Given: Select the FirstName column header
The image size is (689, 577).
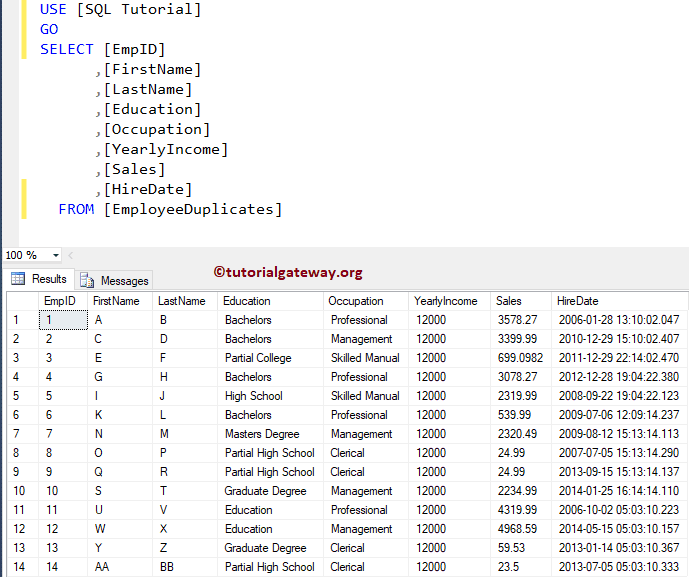Looking at the screenshot, I should 116,301.
